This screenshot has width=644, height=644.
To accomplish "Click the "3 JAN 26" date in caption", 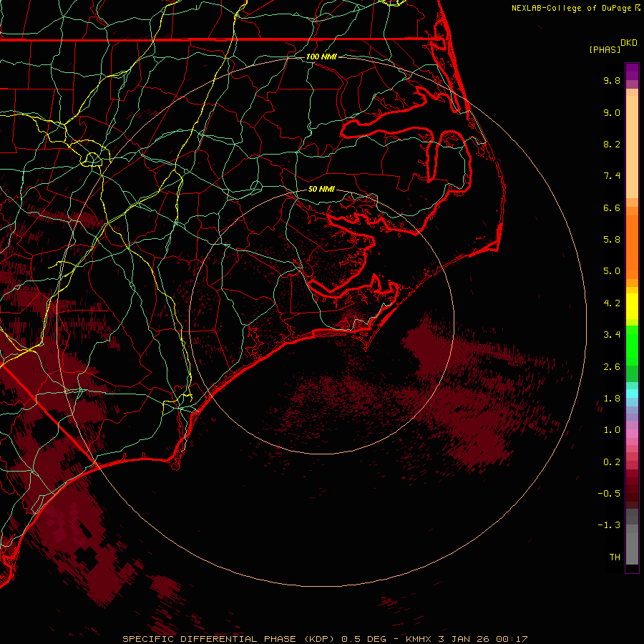I will click(464, 639).
